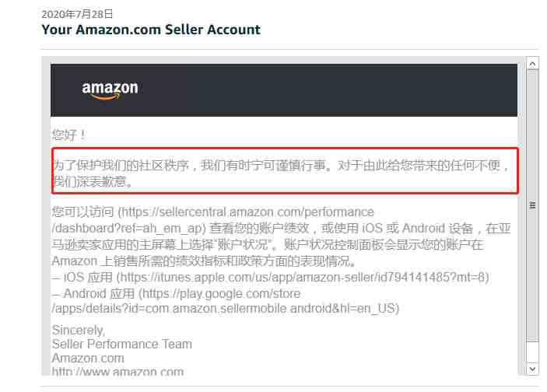Click the scrollbar down arrow
The height and width of the screenshot is (392, 547).
point(532,369)
